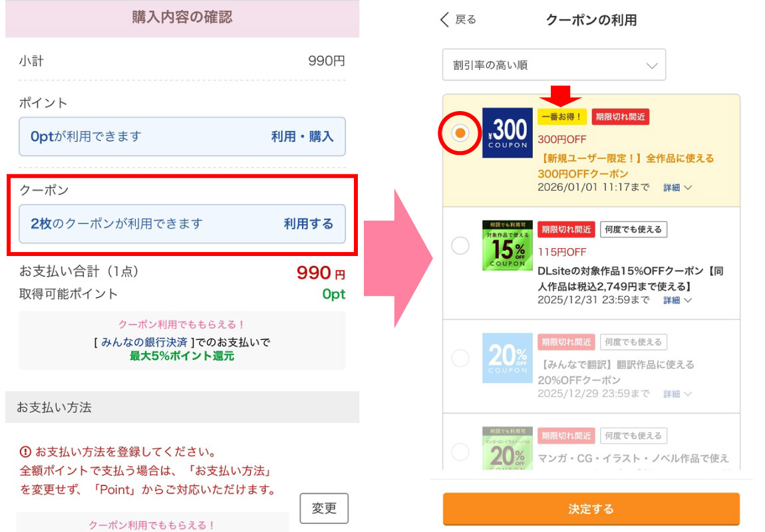Click the 何度でも使える badge on 15% coupon
The image size is (765, 532).
(633, 229)
